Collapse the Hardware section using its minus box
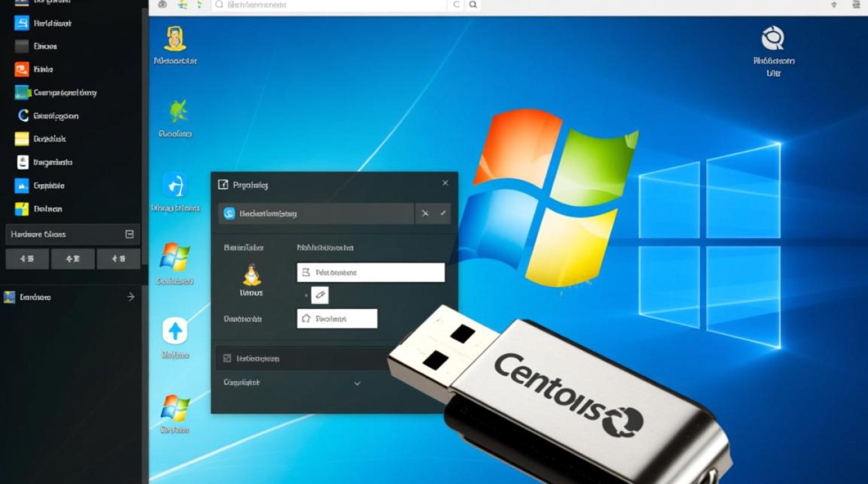 [129, 234]
